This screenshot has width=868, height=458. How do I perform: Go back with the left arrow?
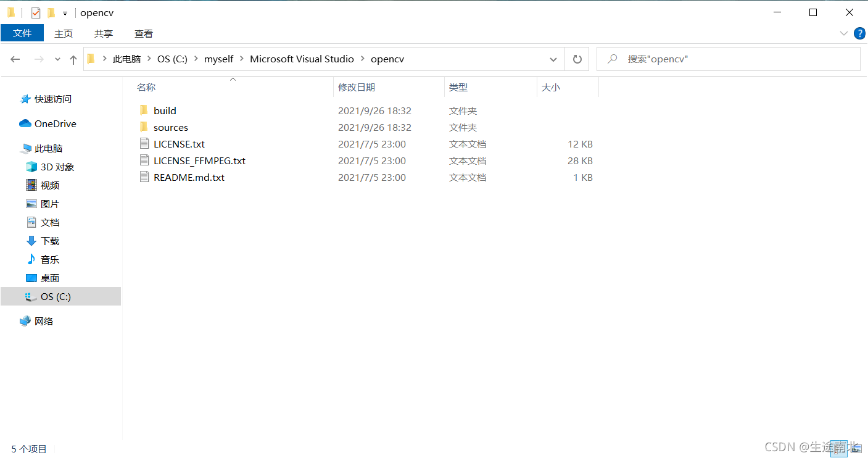click(x=15, y=59)
